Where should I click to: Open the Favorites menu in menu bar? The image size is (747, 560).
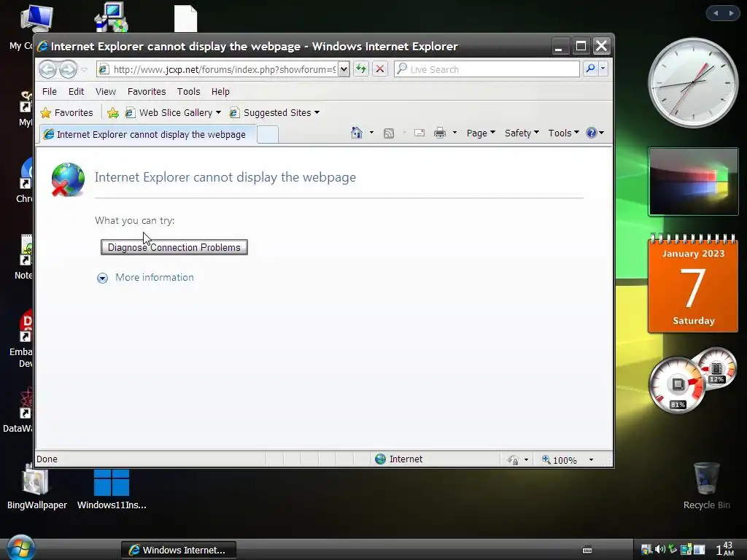pos(147,91)
